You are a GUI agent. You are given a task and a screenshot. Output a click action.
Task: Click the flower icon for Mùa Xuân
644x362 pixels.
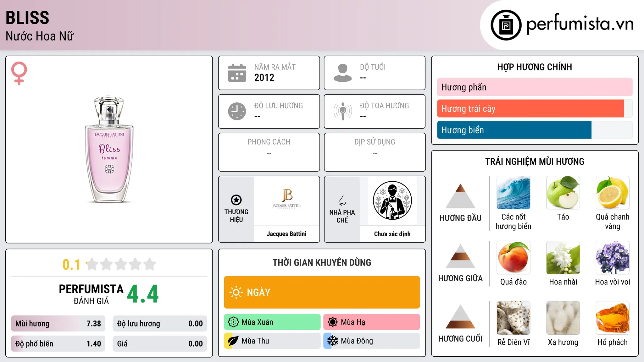[x=233, y=322]
